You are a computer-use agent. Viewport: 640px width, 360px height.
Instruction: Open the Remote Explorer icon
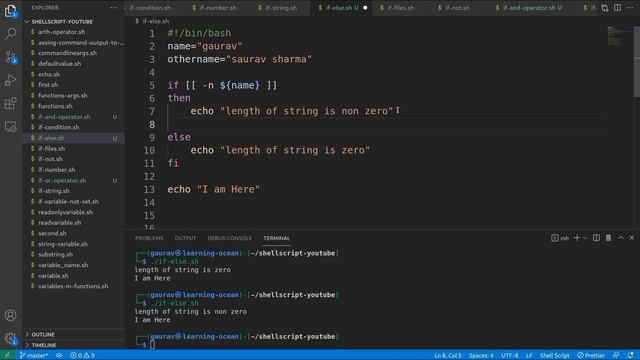coord(11,127)
